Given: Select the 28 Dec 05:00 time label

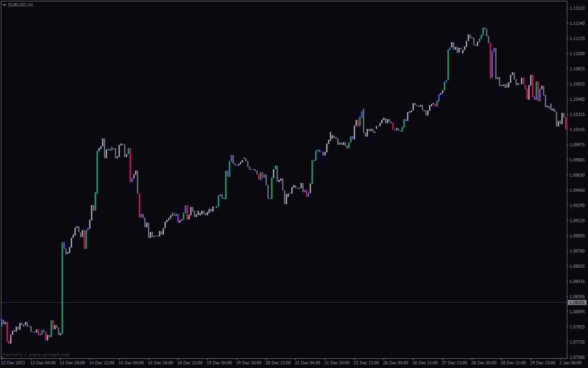Looking at the screenshot, I should (484, 363).
